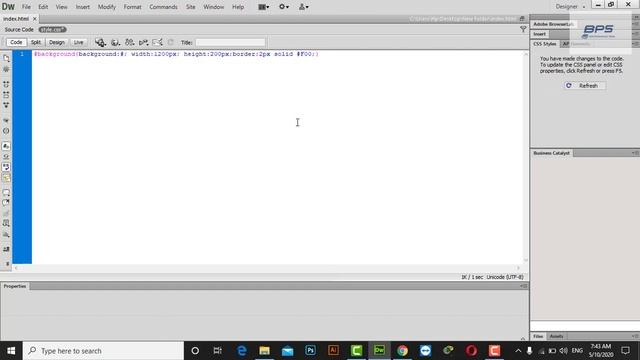
Task: Click Collapse Selection icon
Action: point(6,95)
